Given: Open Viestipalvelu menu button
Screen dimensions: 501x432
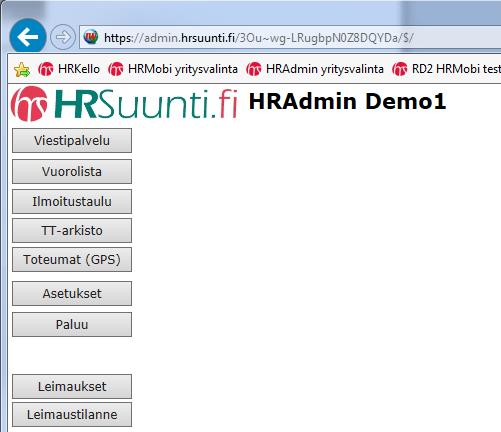Looking at the screenshot, I should [72, 141].
